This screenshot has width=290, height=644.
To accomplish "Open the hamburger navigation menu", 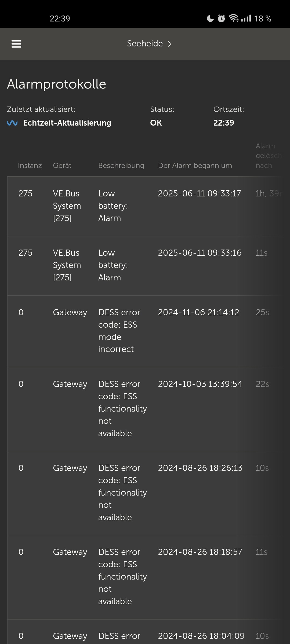I will pyautogui.click(x=16, y=44).
